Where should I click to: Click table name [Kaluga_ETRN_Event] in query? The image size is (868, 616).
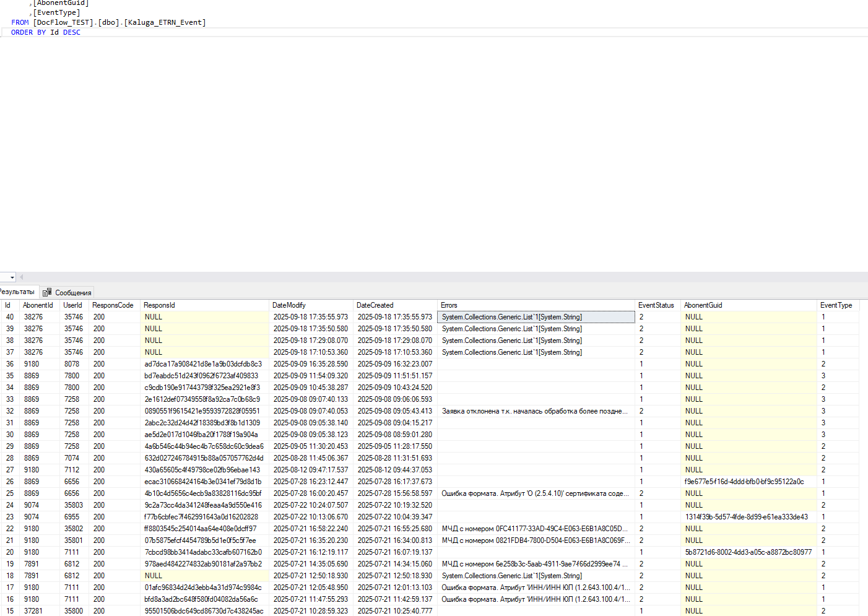[165, 22]
